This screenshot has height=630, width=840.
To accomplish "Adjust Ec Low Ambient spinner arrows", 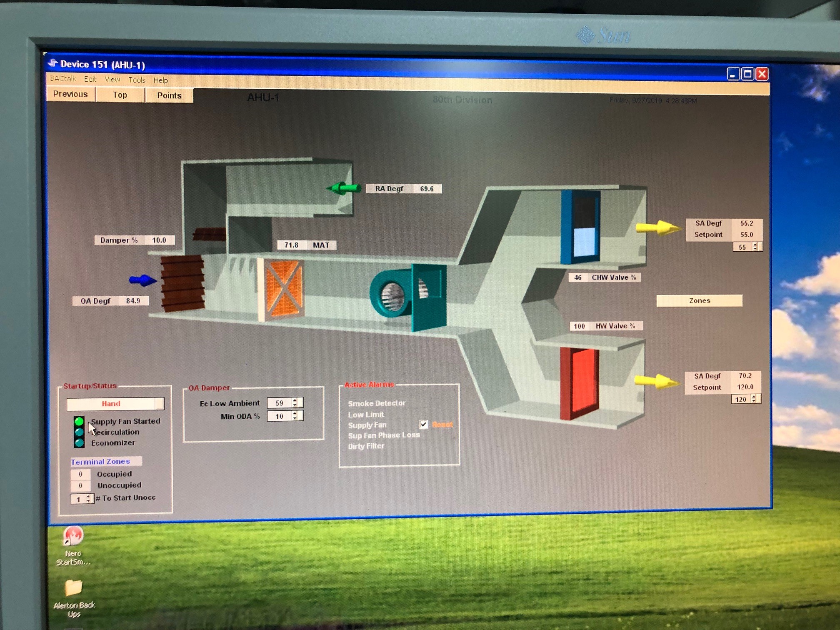I will tap(295, 402).
